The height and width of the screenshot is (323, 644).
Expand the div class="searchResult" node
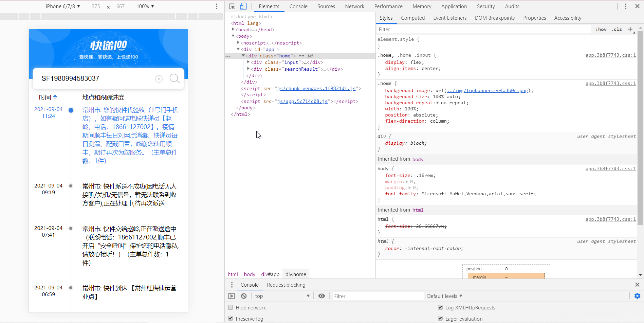(x=249, y=69)
